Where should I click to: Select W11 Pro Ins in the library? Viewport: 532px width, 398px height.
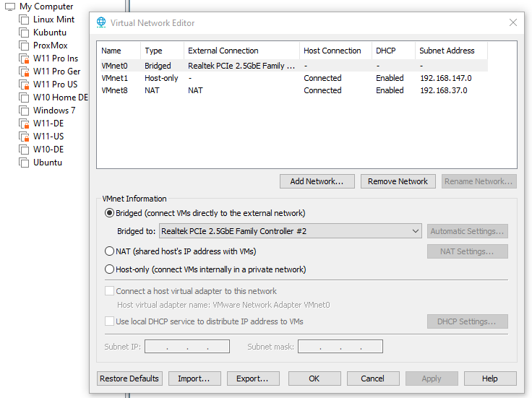tap(56, 59)
